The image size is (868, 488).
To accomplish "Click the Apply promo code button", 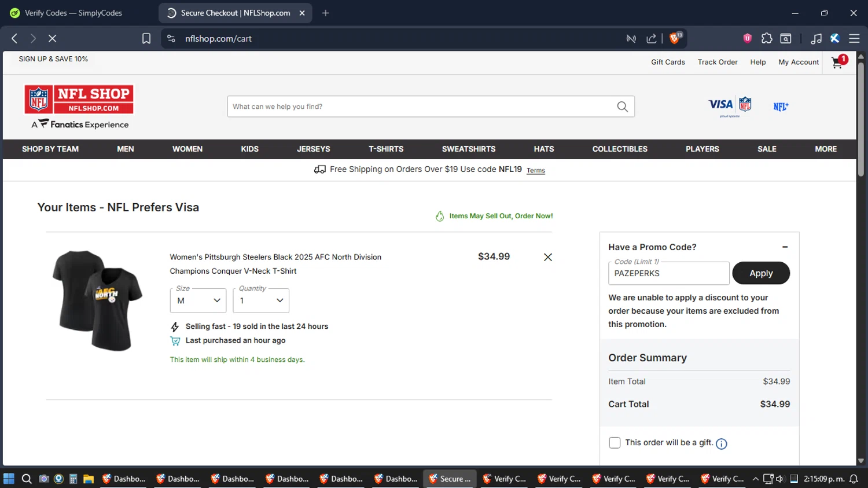I will tap(761, 273).
